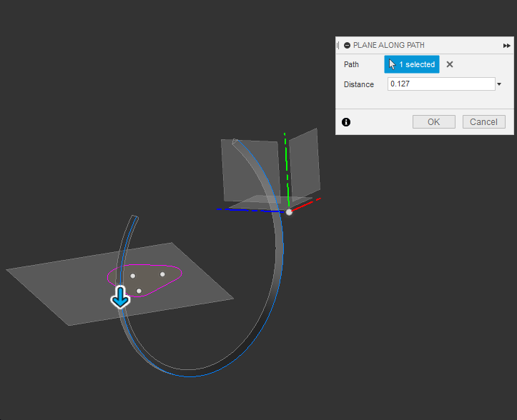
Task: Expand dialog with the double-arrow icon
Action: tap(506, 46)
